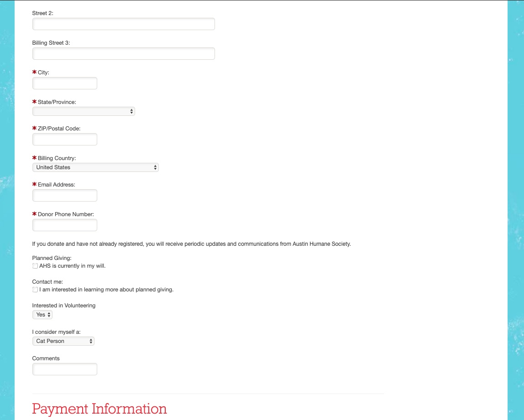Click the Comments text box
524x420 pixels.
coord(65,369)
